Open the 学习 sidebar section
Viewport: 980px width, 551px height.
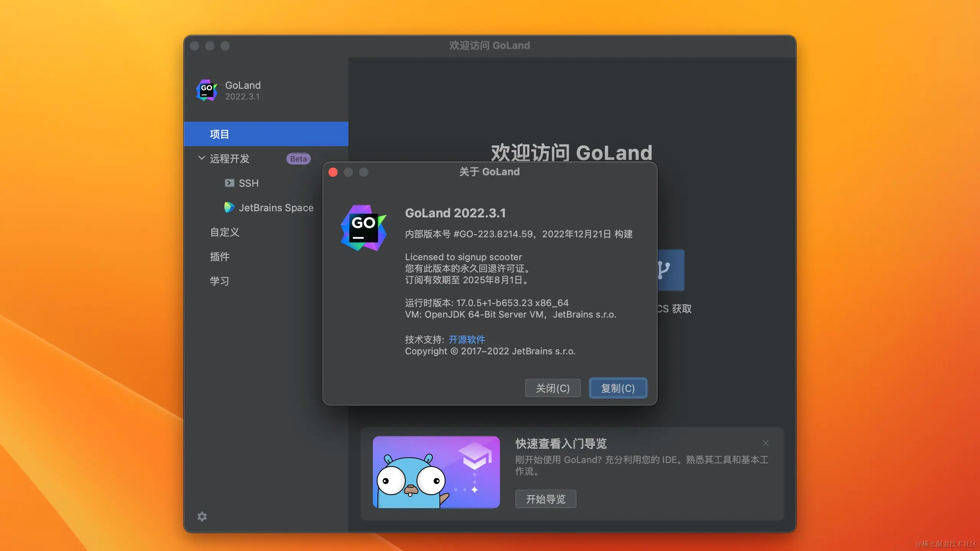[220, 281]
